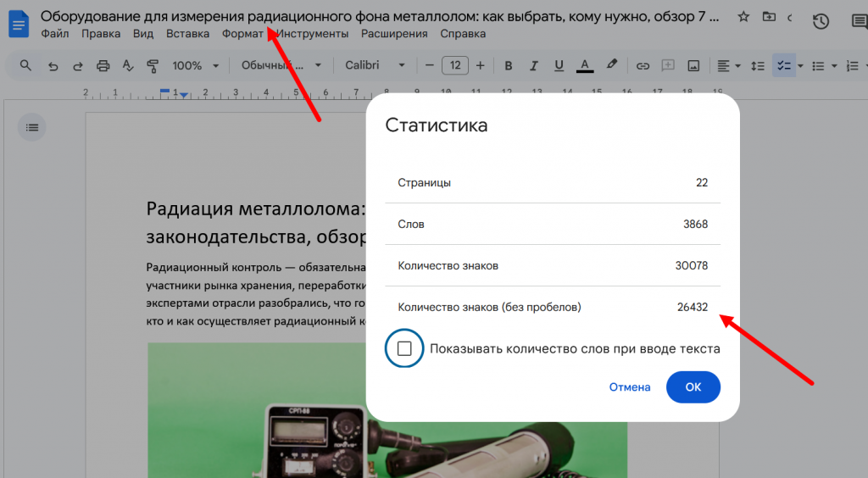
Task: Click the document title text
Action: pyautogui.click(x=380, y=17)
